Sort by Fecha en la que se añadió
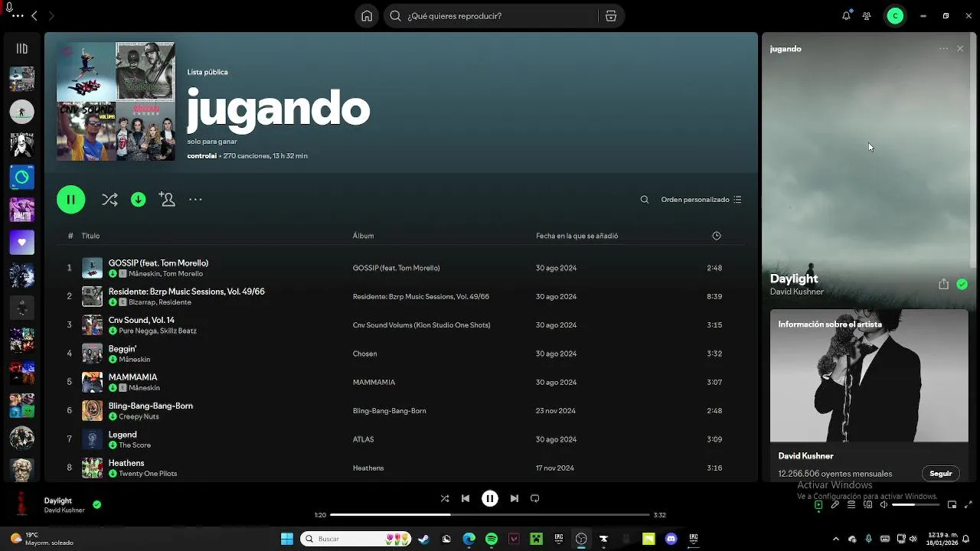The image size is (980, 551). point(577,236)
